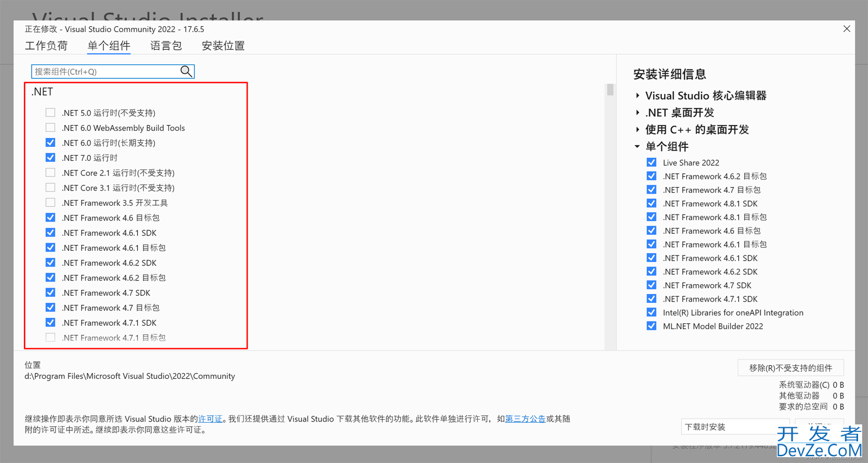Go to the 安装位置 tab

(x=223, y=46)
